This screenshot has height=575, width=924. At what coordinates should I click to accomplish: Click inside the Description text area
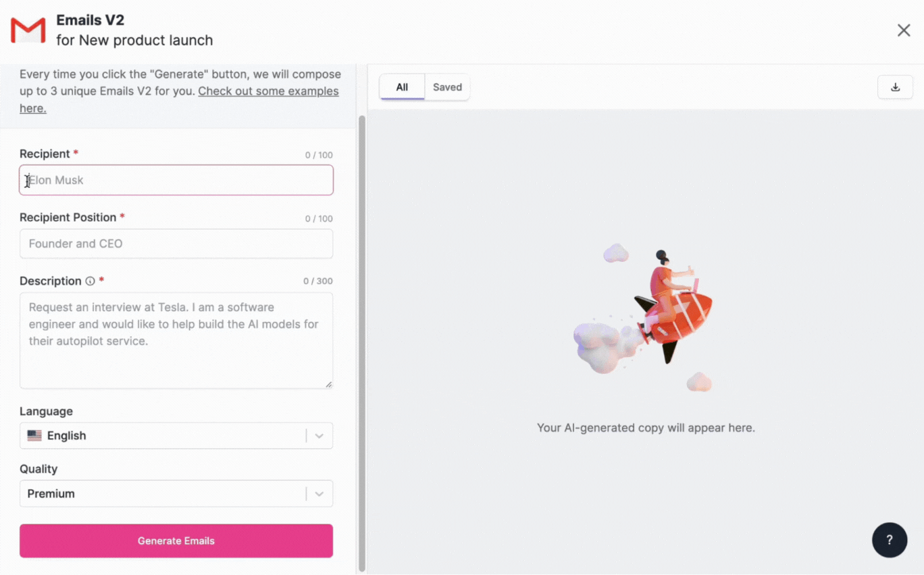click(176, 339)
